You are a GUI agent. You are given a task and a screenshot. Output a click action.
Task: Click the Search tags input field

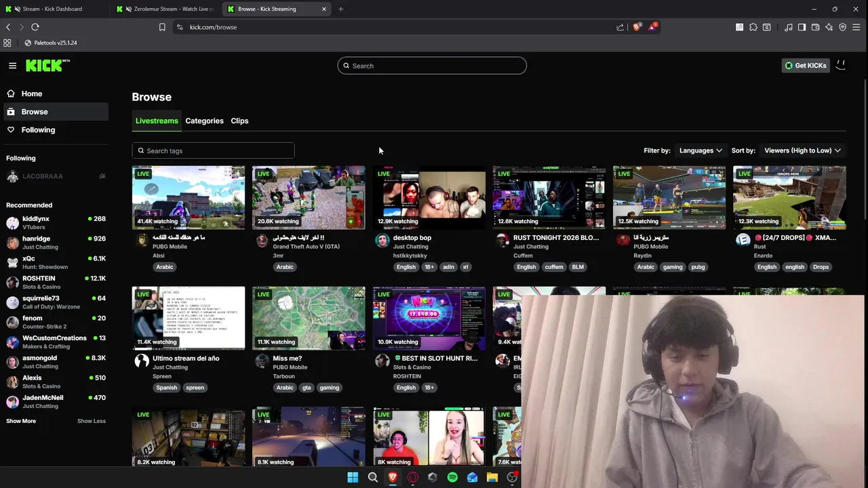coord(213,150)
